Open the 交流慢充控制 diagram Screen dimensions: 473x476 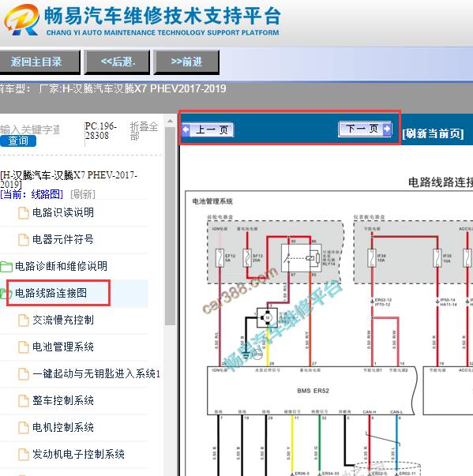coord(63,320)
